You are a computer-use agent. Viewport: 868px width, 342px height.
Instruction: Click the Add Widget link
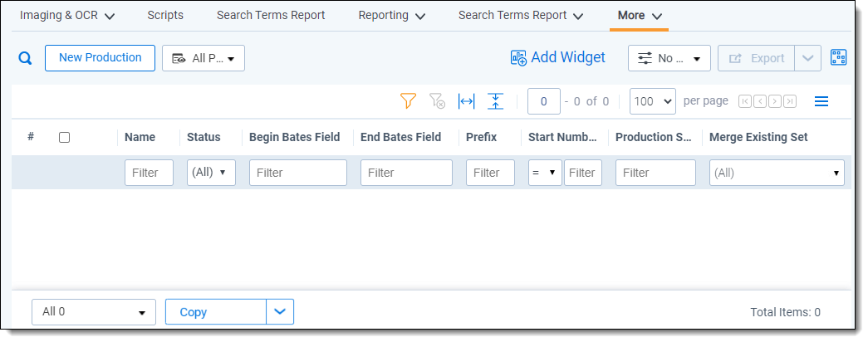pos(558,58)
